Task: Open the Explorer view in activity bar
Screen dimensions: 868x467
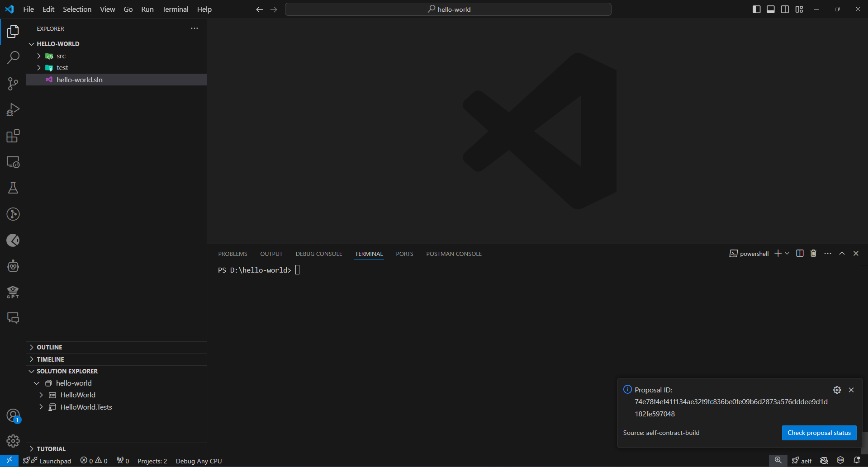Action: point(13,32)
